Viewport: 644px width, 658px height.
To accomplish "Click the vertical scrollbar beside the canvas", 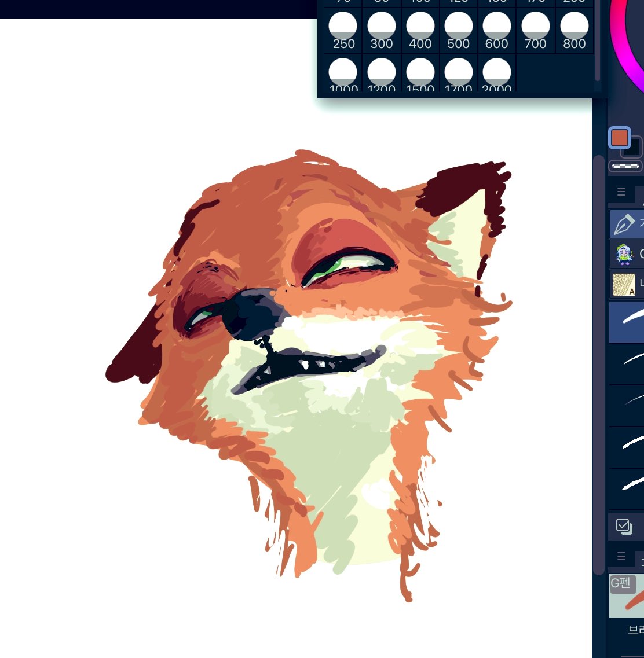I will coord(599,365).
